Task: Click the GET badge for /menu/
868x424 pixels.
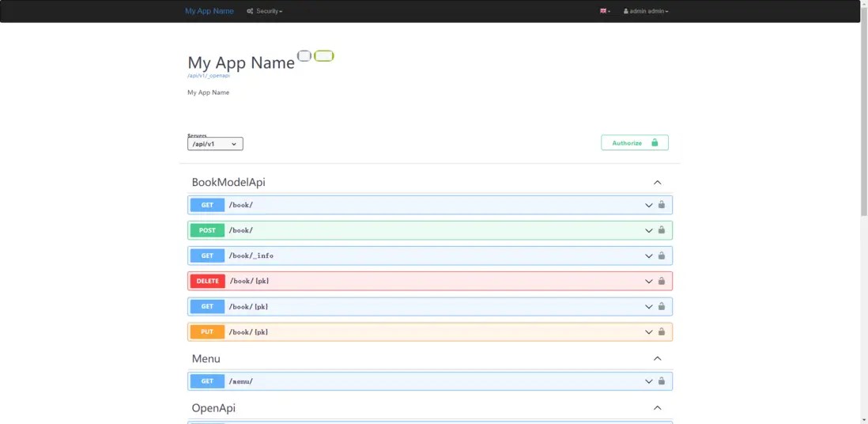Action: click(x=208, y=381)
